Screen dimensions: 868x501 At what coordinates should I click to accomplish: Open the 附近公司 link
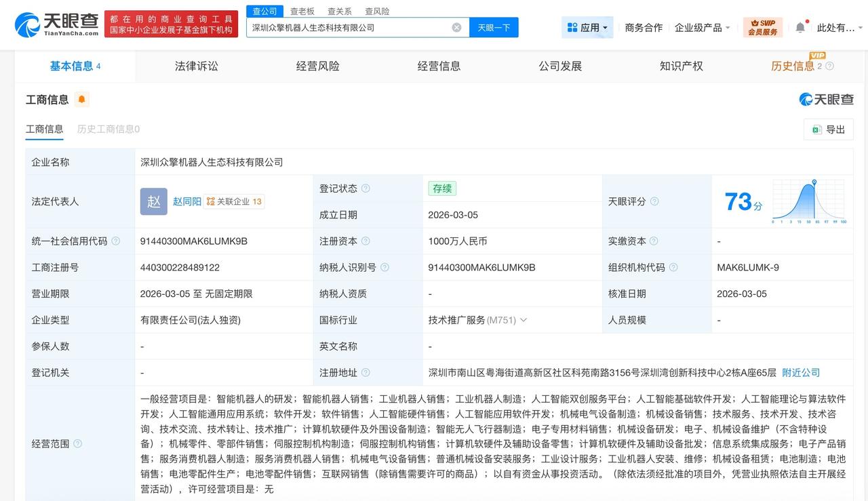pos(800,372)
